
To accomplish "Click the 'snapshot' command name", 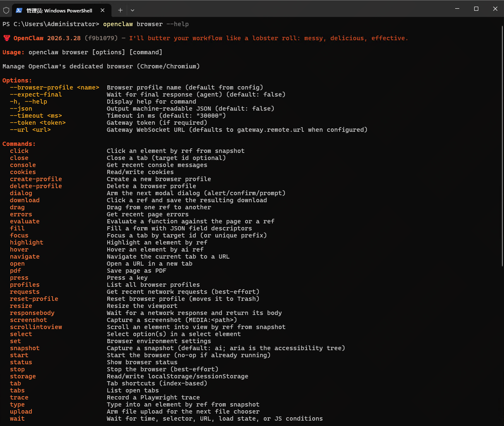I will tap(25, 348).
